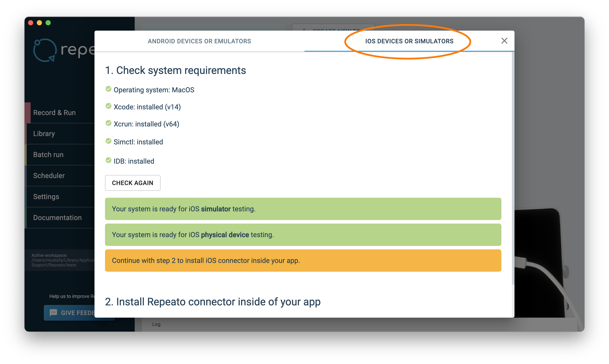Open Documentation from the sidebar
The width and height of the screenshot is (609, 364).
[x=59, y=218]
